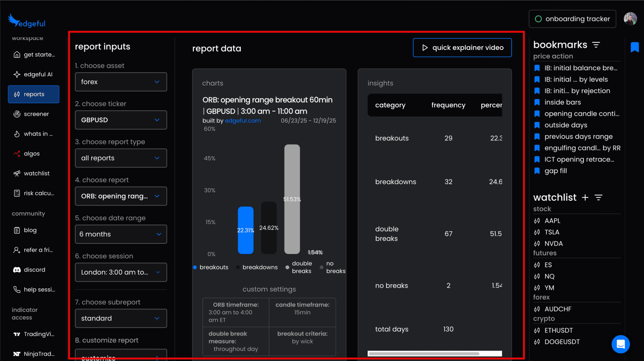This screenshot has width=644, height=361.
Task: Click the discord icon in sidebar
Action: 17,270
